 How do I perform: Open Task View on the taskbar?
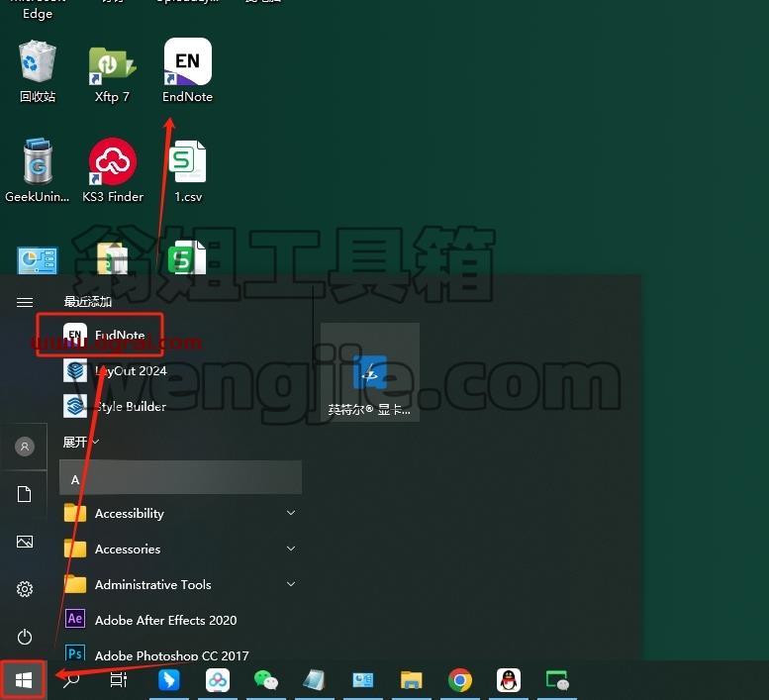(119, 680)
